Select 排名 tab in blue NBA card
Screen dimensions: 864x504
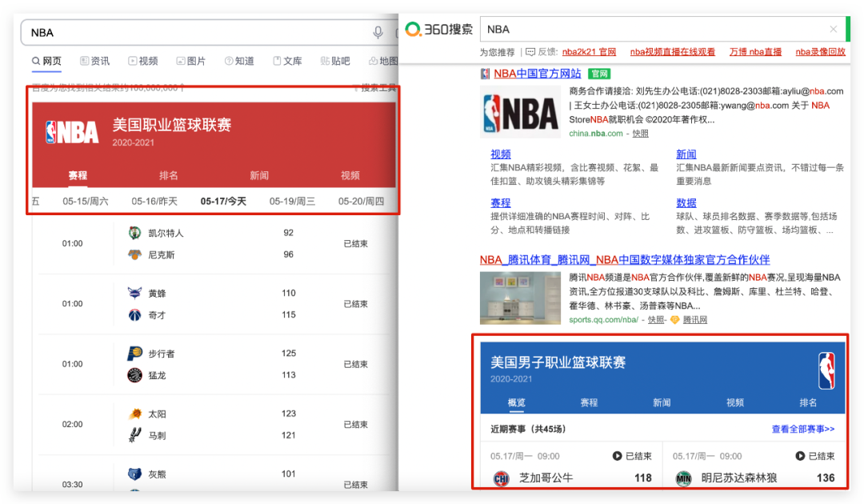point(808,402)
